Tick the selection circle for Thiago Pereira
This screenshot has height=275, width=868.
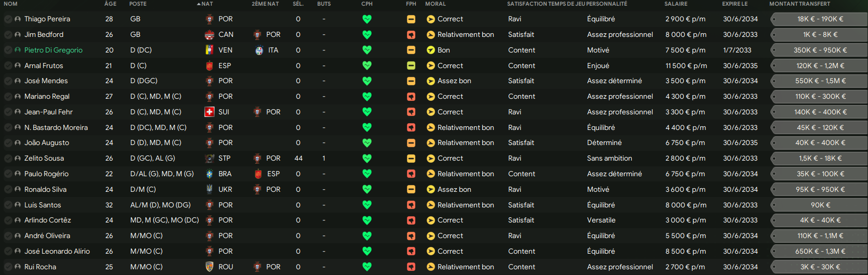pyautogui.click(x=8, y=19)
